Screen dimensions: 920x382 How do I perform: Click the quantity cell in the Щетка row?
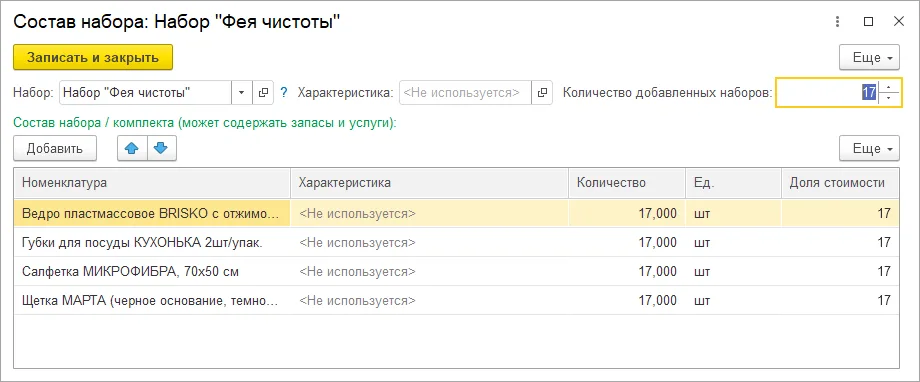click(x=627, y=300)
